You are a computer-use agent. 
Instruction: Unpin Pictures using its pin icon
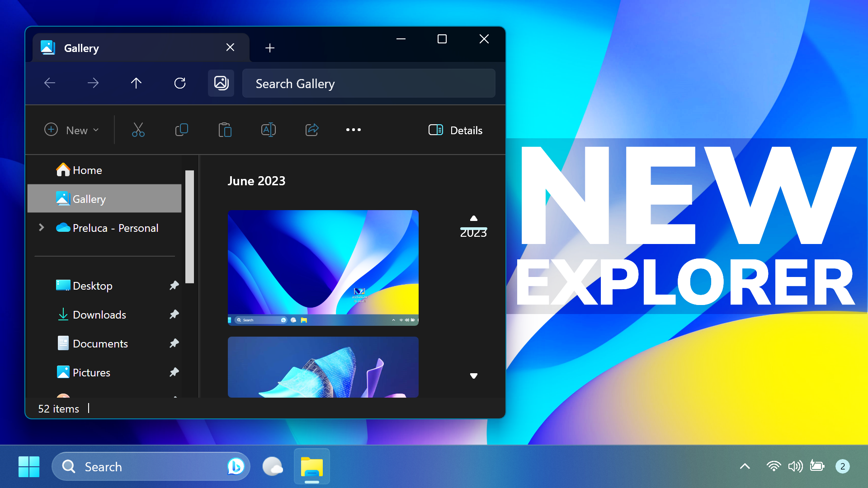[174, 372]
